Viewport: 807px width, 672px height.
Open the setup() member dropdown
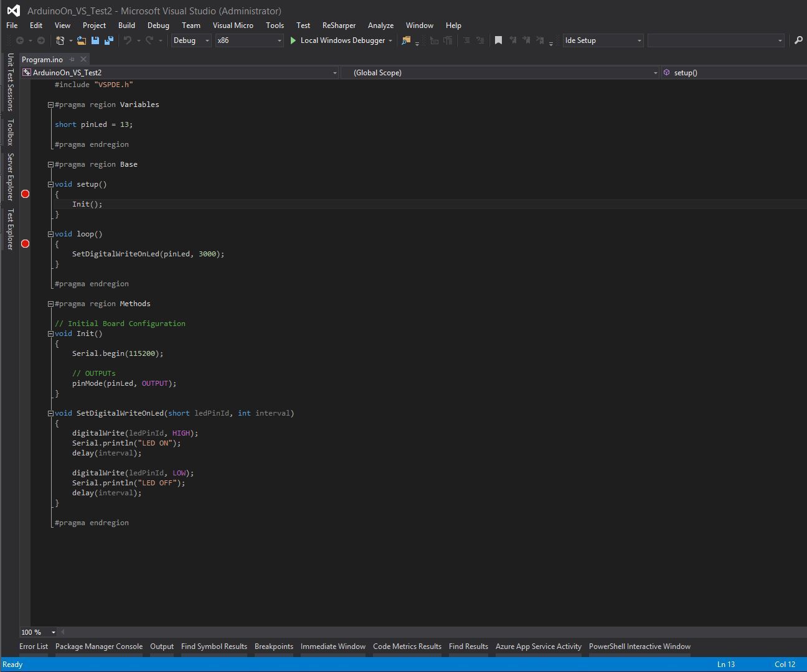pyautogui.click(x=734, y=73)
